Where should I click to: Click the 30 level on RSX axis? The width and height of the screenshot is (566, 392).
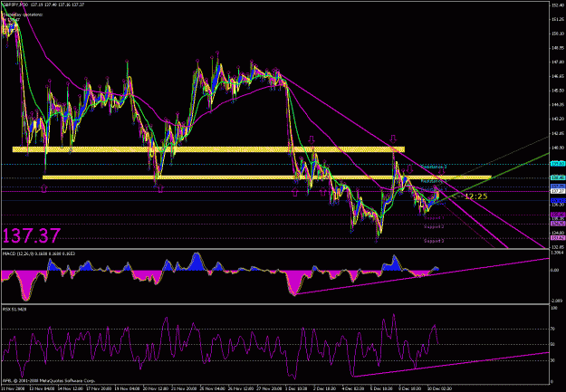[554, 360]
